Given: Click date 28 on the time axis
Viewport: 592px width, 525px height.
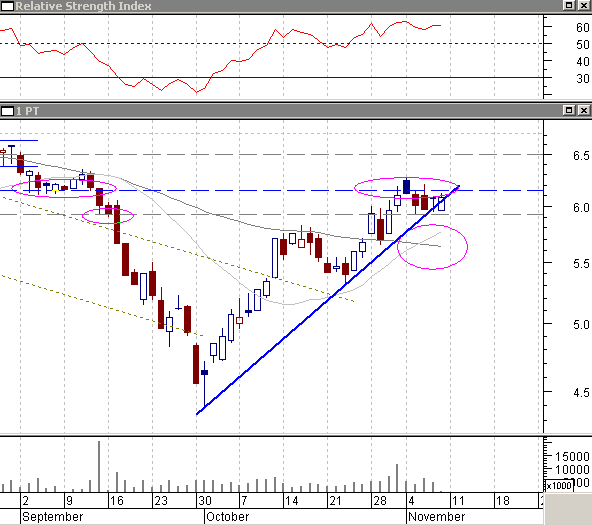Looking at the screenshot, I should (x=379, y=501).
